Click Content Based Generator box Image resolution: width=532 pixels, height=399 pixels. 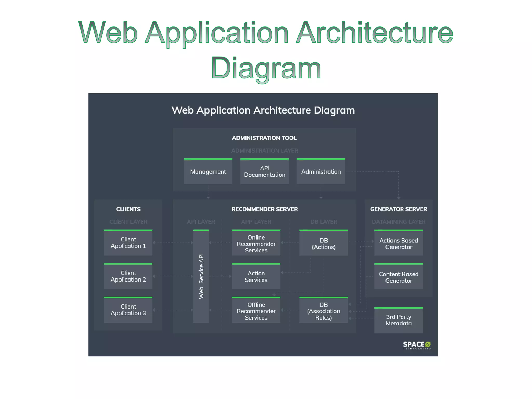(x=398, y=277)
